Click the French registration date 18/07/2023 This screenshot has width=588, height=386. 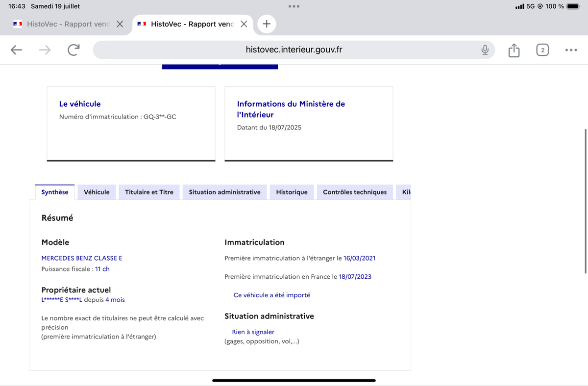pos(355,277)
